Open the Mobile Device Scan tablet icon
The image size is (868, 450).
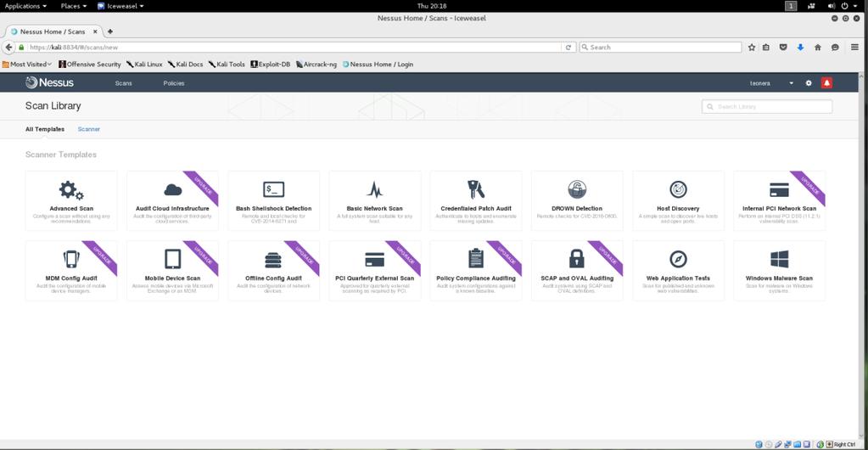(x=173, y=259)
